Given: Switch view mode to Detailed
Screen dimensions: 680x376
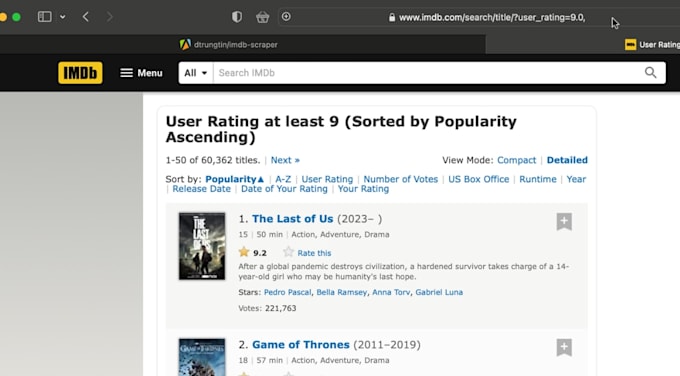Looking at the screenshot, I should click(x=567, y=160).
